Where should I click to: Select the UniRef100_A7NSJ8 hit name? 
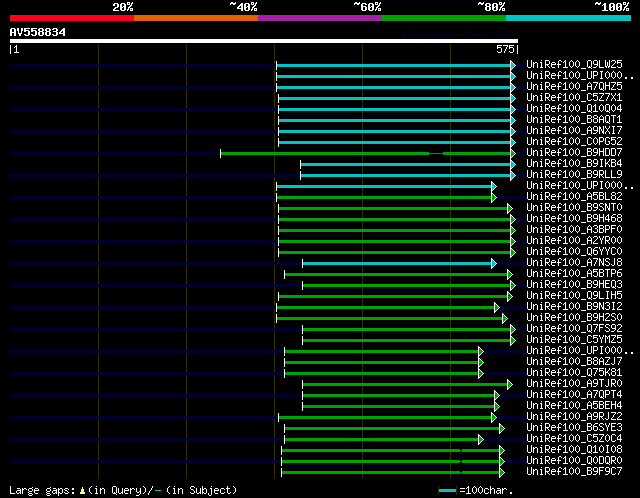(x=574, y=263)
